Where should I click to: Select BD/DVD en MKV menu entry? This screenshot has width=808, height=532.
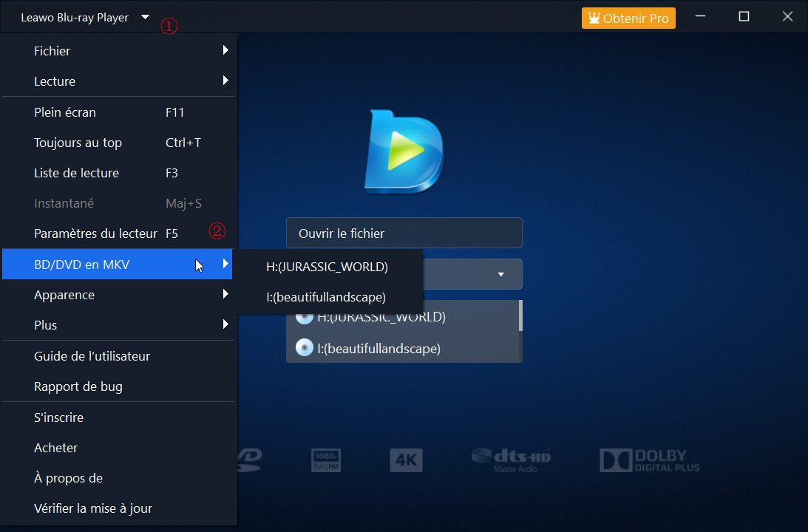click(117, 265)
